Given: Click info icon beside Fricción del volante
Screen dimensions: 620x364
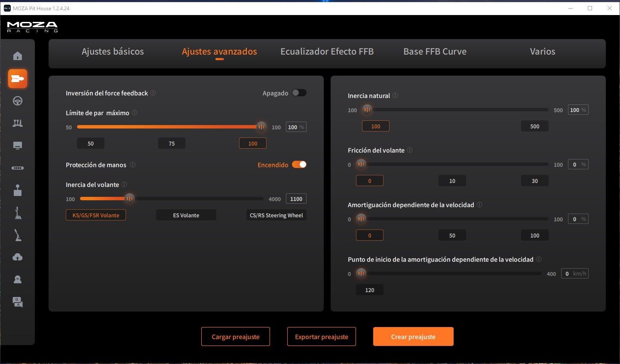Looking at the screenshot, I should coord(410,150).
